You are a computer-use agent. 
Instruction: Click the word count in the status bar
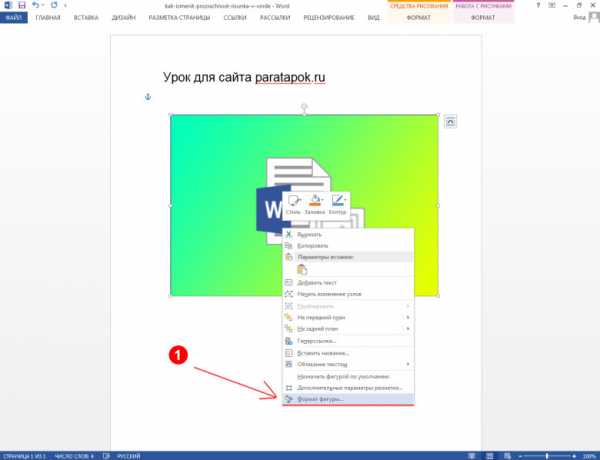74,456
